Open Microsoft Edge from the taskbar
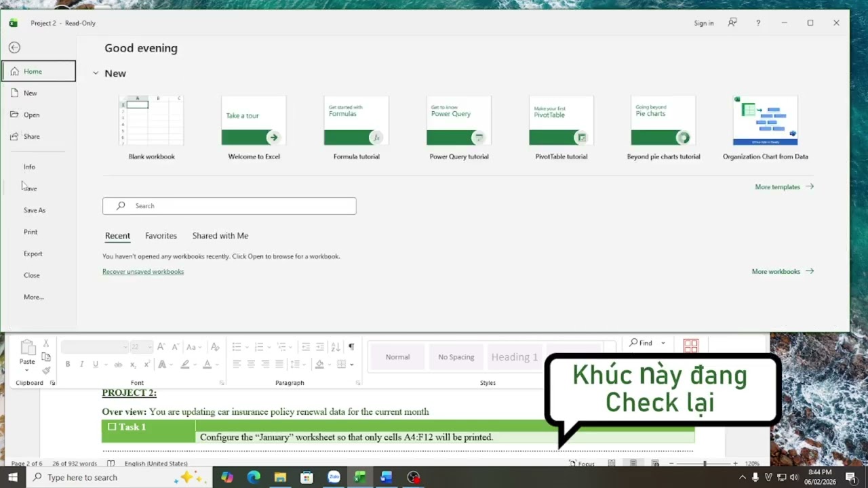This screenshot has width=868, height=488. tap(254, 477)
